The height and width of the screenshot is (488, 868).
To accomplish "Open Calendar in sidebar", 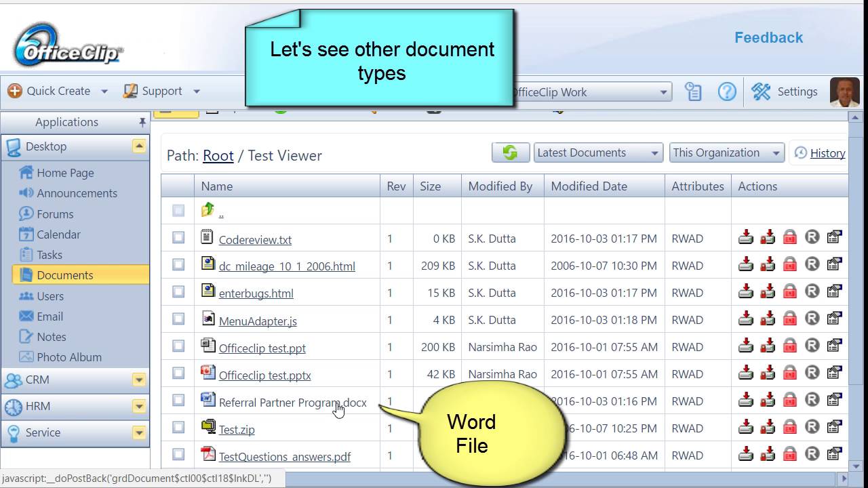I will coord(58,235).
